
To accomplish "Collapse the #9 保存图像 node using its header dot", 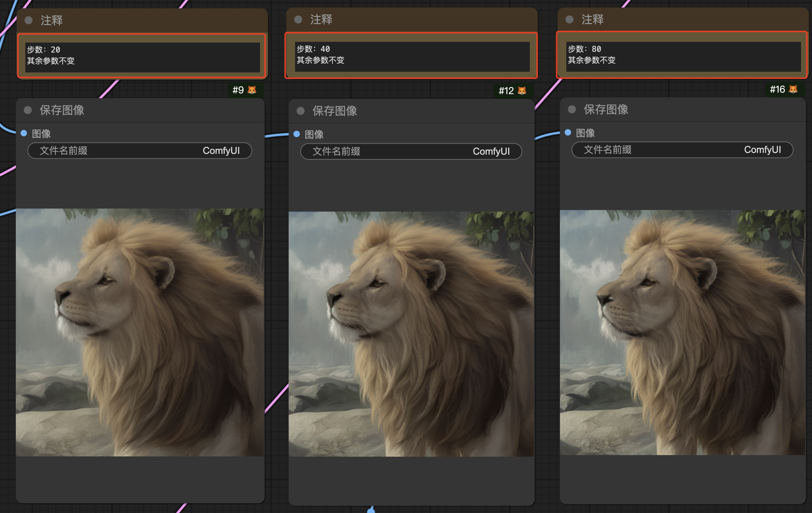I will (28, 110).
